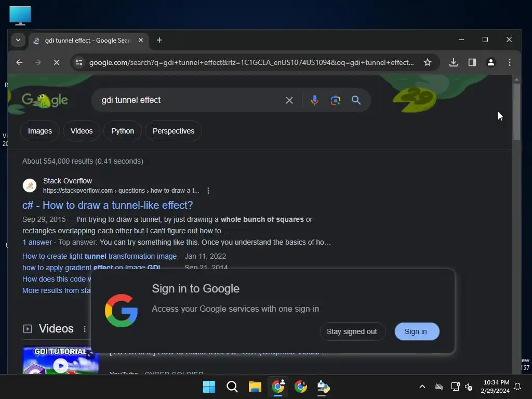Open 'How to create light tunnel transformation image'
The image size is (532, 399).
[x=99, y=256]
